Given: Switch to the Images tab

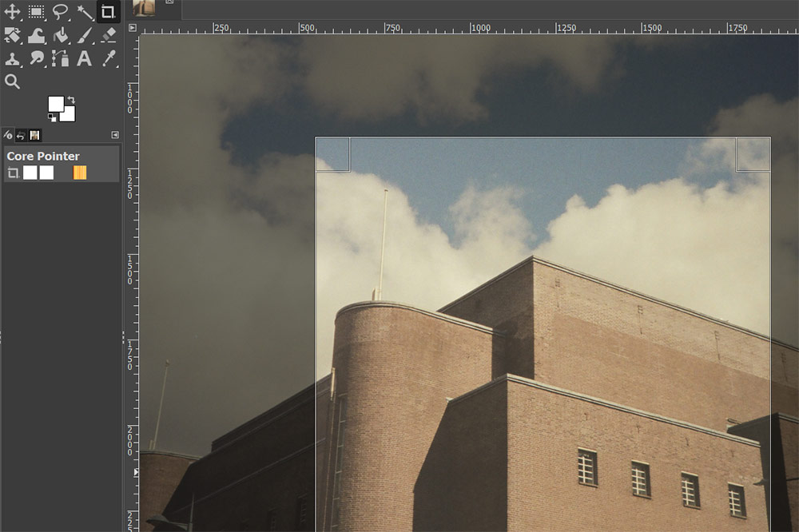Looking at the screenshot, I should [34, 135].
